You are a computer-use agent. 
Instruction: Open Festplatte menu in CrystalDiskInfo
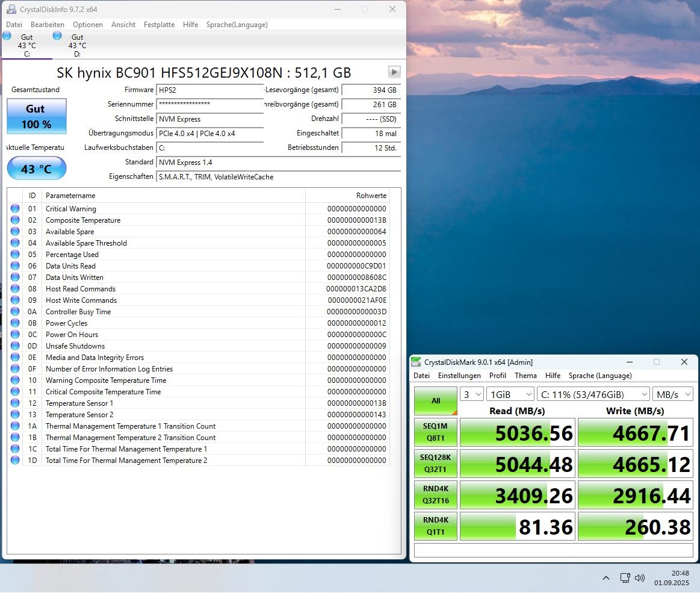(x=159, y=25)
